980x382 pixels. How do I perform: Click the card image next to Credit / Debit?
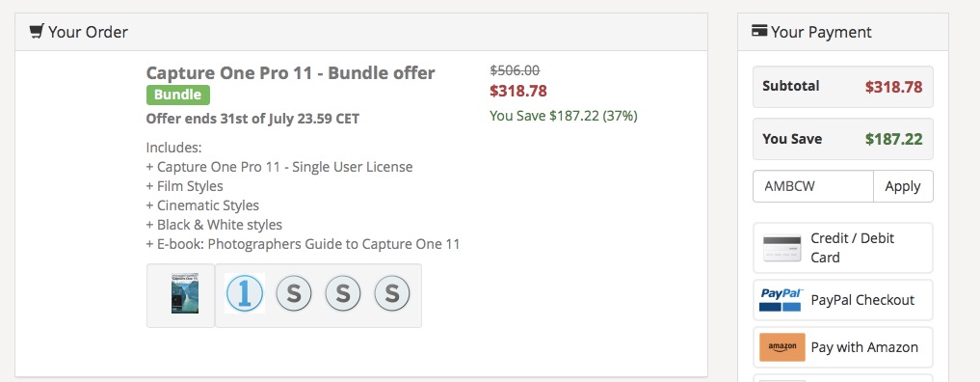[781, 248]
